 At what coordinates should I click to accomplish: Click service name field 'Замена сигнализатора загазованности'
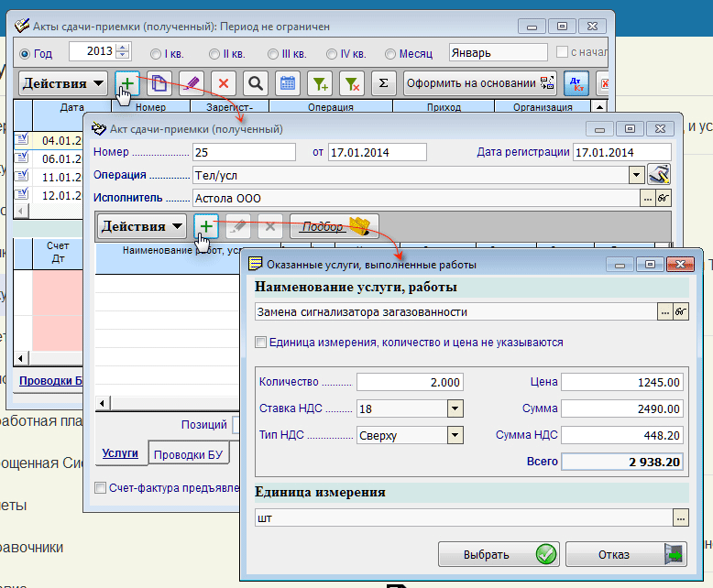point(456,311)
